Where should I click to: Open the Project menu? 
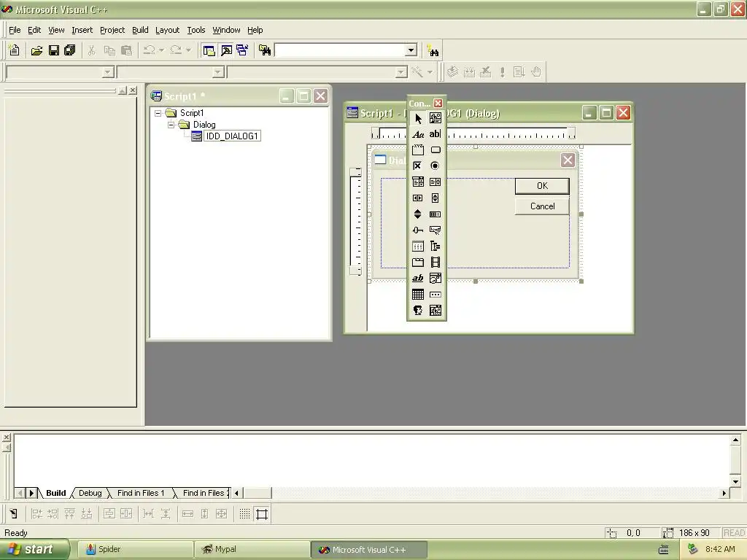112,30
